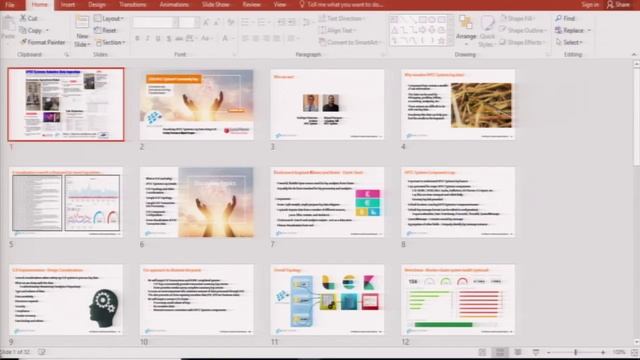This screenshot has width=640, height=360.
Task: Open the Review tab
Action: pyautogui.click(x=251, y=4)
